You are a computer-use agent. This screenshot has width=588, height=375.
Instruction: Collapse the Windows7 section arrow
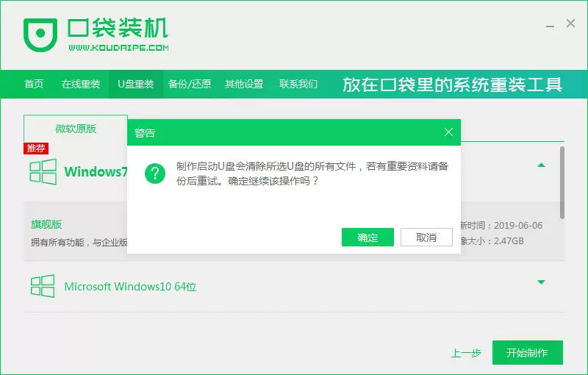click(x=541, y=165)
